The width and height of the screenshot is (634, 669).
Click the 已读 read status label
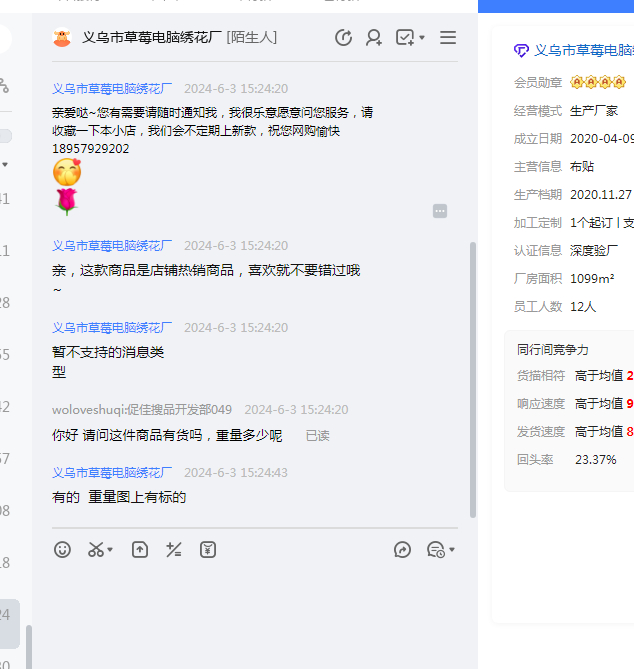coord(318,436)
